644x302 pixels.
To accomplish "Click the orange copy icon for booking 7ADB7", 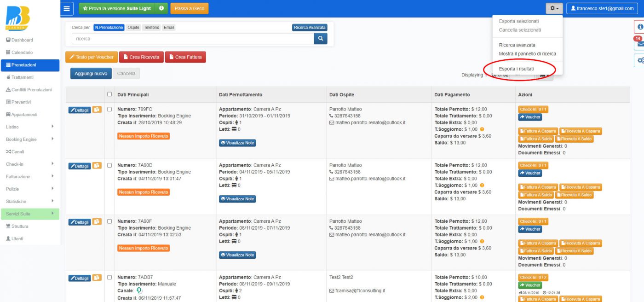I will (97, 278).
